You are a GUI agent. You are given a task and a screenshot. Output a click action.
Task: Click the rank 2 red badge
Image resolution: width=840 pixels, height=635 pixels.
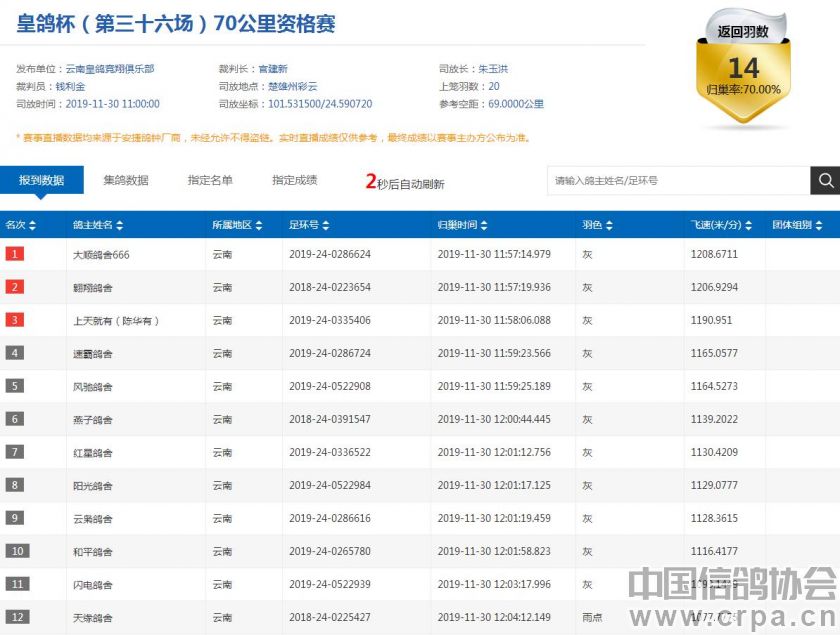14,287
